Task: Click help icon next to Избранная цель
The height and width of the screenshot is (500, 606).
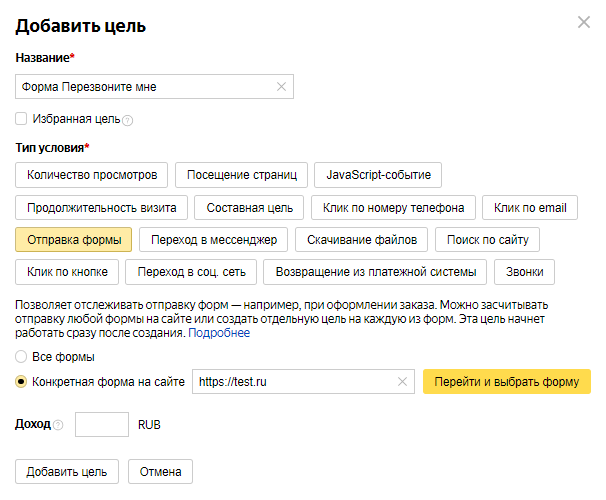Action: (x=128, y=120)
